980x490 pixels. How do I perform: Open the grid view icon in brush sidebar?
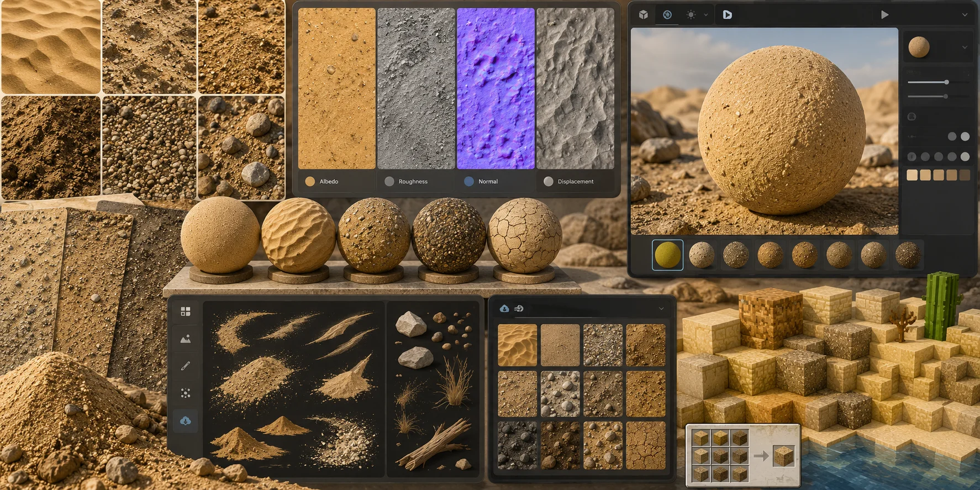click(186, 312)
